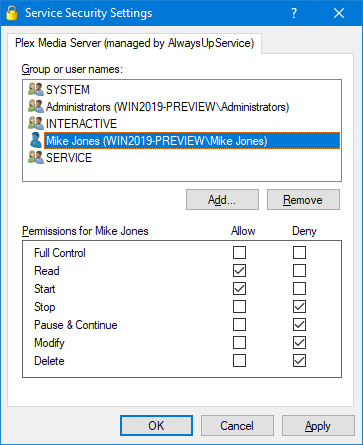This screenshot has width=363, height=445.
Task: Uncheck Allow for Start permission
Action: point(239,289)
